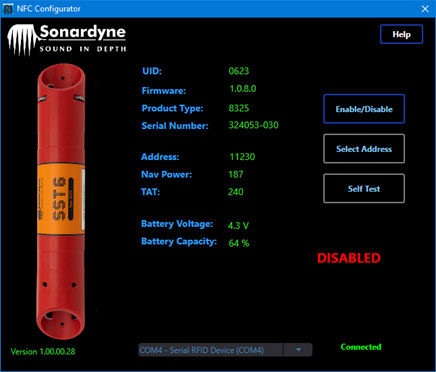436x372 pixels.
Task: Toggle the Enable/Disable button
Action: 364,109
